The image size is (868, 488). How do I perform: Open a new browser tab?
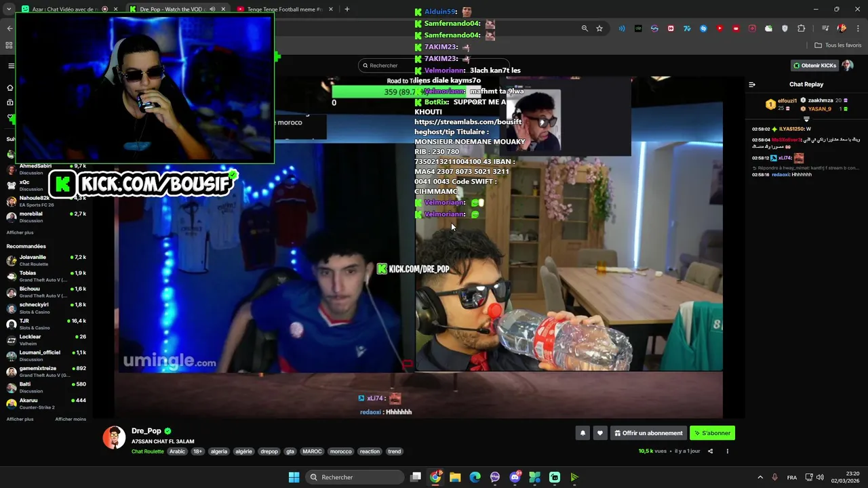tap(347, 9)
